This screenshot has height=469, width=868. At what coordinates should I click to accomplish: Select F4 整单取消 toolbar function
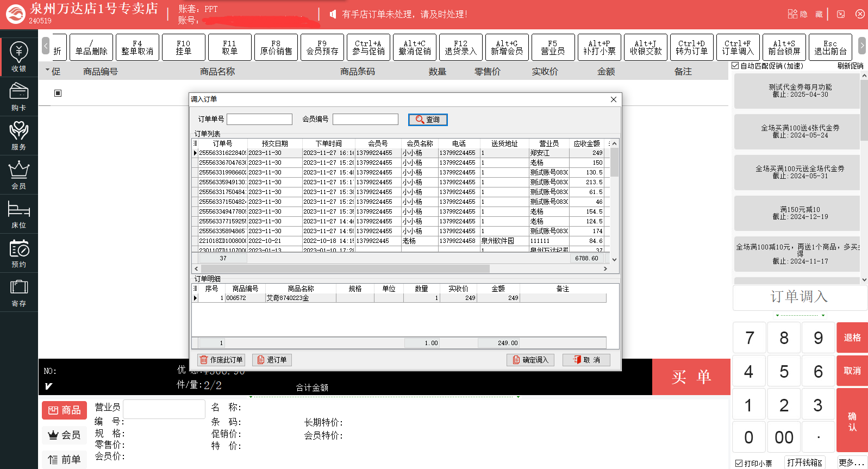pyautogui.click(x=138, y=47)
